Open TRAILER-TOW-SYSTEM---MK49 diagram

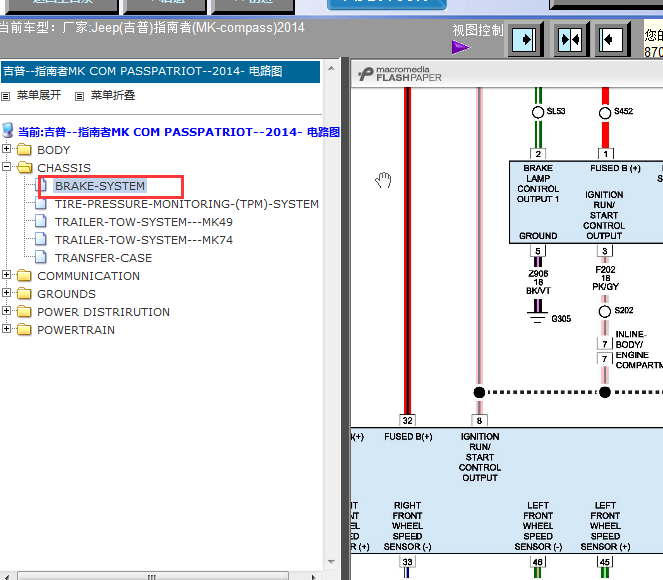tap(144, 222)
